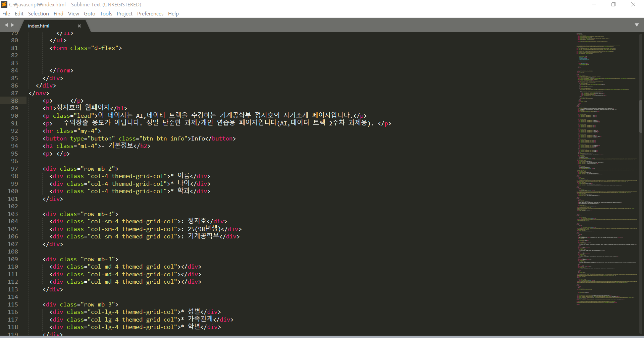This screenshot has width=644, height=338.
Task: Open the Edit menu
Action: click(x=19, y=14)
